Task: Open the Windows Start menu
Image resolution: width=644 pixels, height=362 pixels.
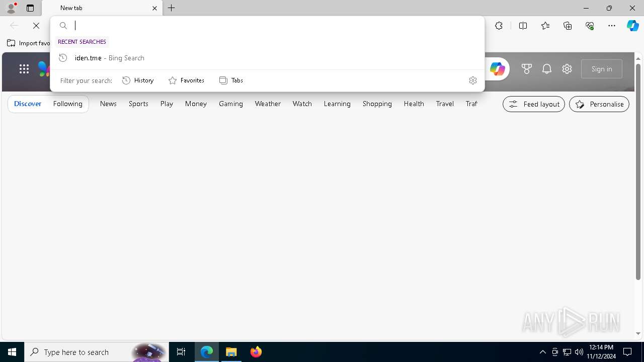Action: pyautogui.click(x=12, y=352)
